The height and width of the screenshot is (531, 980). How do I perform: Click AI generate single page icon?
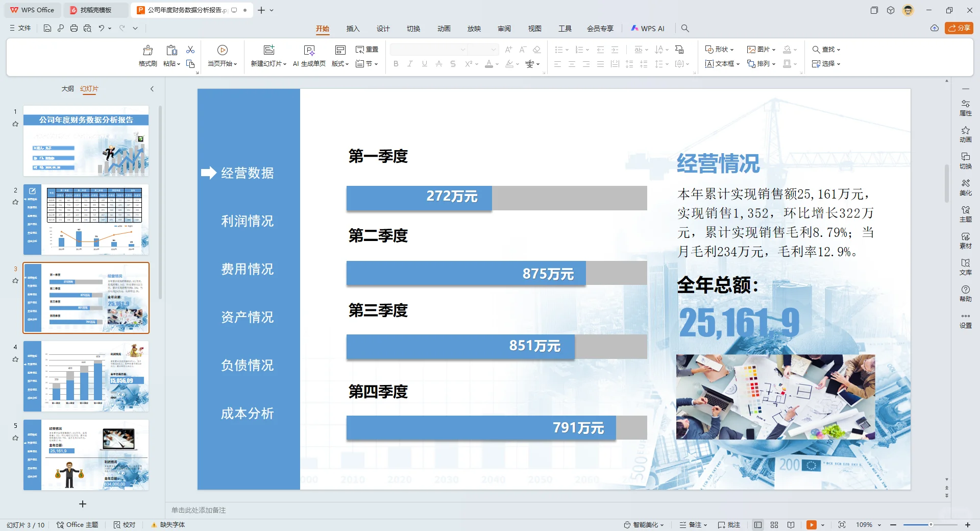click(309, 50)
